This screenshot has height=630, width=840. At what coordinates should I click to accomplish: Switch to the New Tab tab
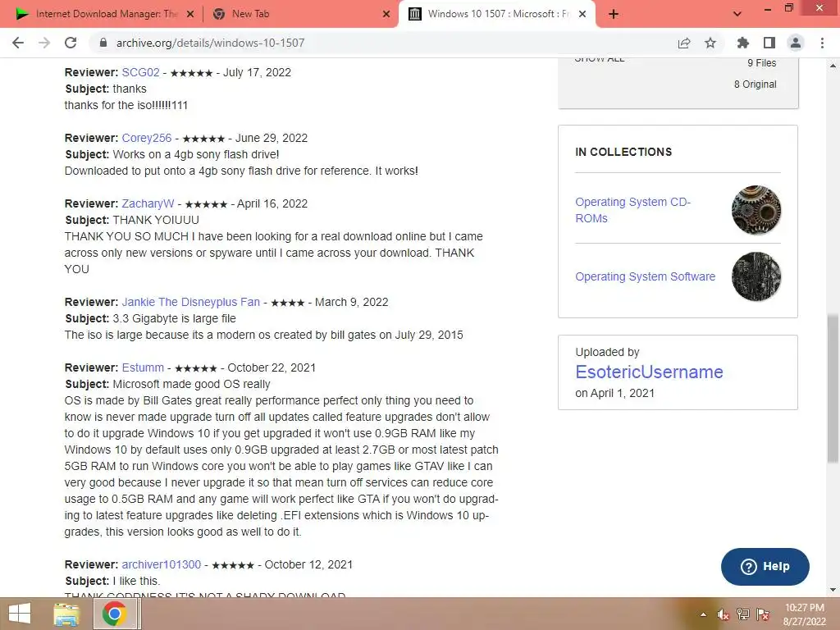[300, 15]
